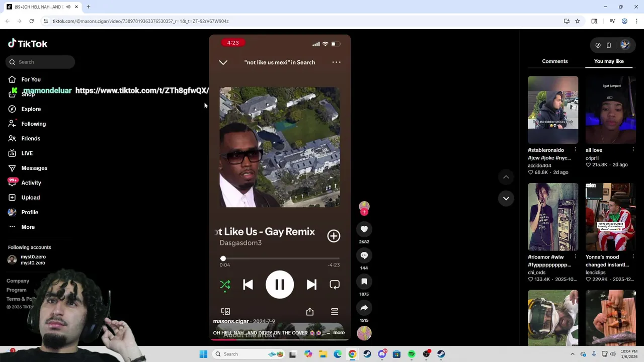Open Discord from the taskbar
This screenshot has width=644, height=362.
[x=382, y=354]
